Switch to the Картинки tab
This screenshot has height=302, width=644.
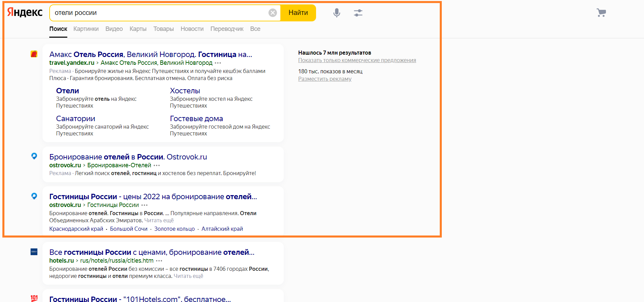coord(86,29)
